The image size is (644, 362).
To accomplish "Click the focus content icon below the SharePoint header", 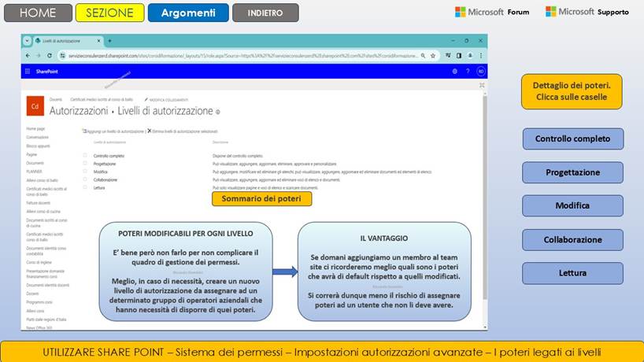I will (481, 85).
